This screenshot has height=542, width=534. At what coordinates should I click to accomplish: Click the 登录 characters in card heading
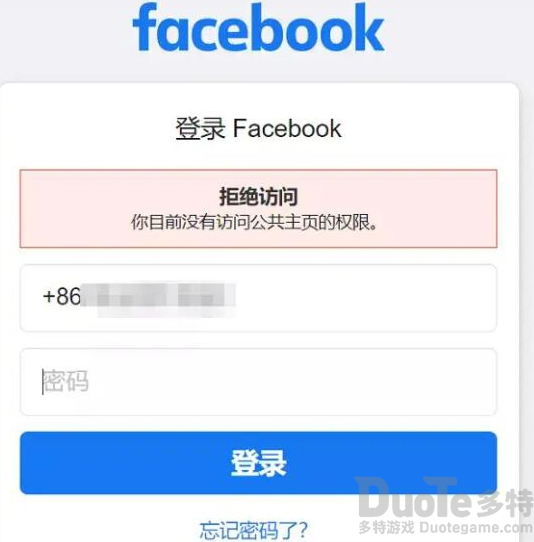coord(200,129)
